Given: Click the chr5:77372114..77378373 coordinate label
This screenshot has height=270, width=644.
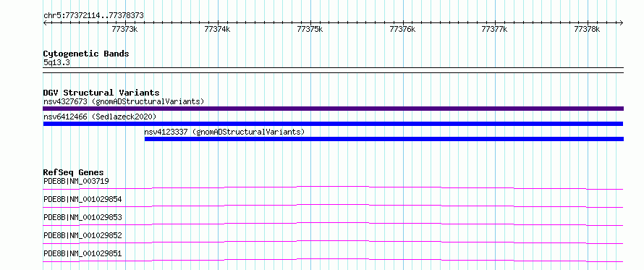Looking at the screenshot, I should [x=93, y=15].
